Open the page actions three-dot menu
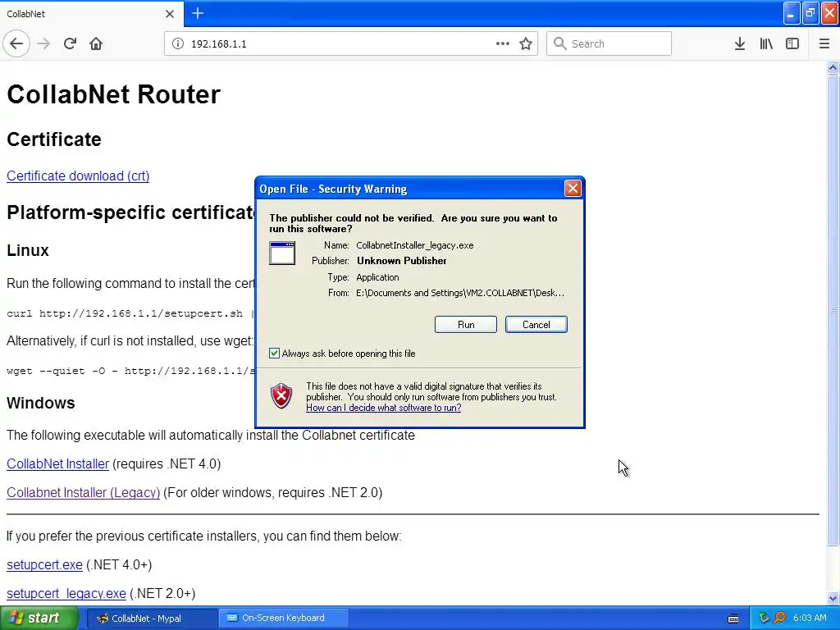This screenshot has height=630, width=840. tap(503, 43)
